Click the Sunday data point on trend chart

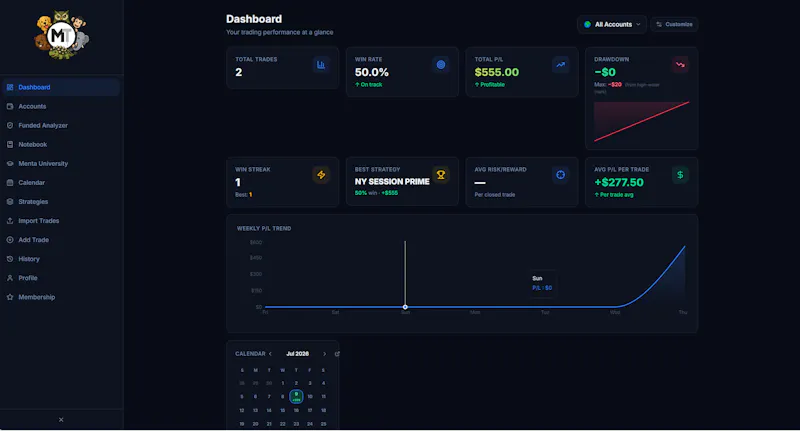405,307
